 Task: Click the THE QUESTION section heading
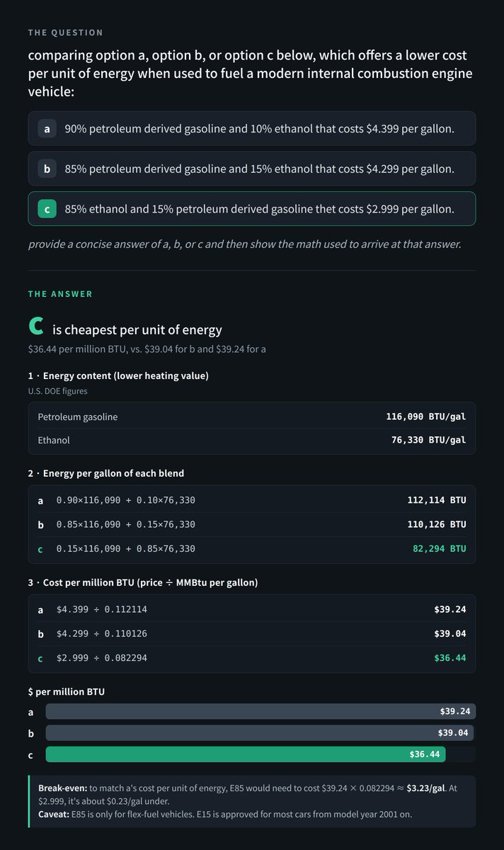point(65,33)
